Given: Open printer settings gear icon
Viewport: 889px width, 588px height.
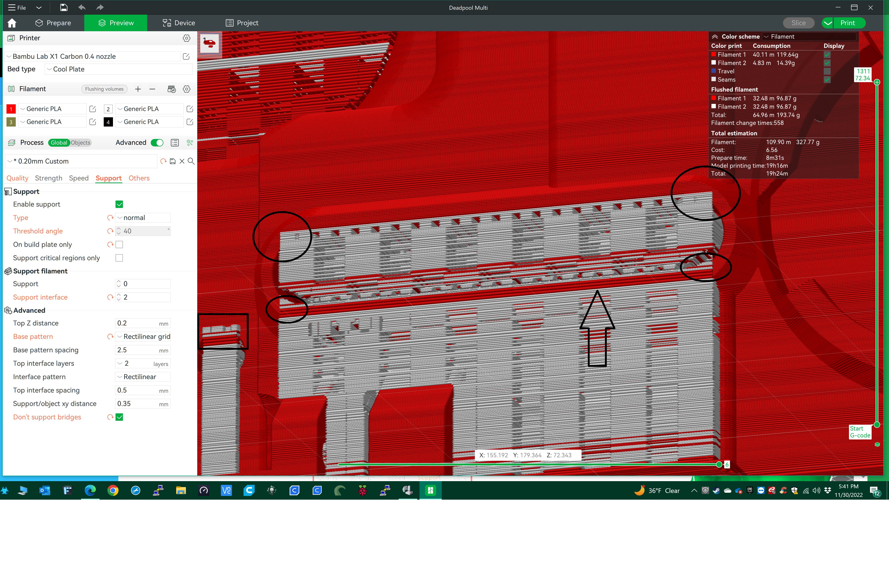Looking at the screenshot, I should click(187, 38).
